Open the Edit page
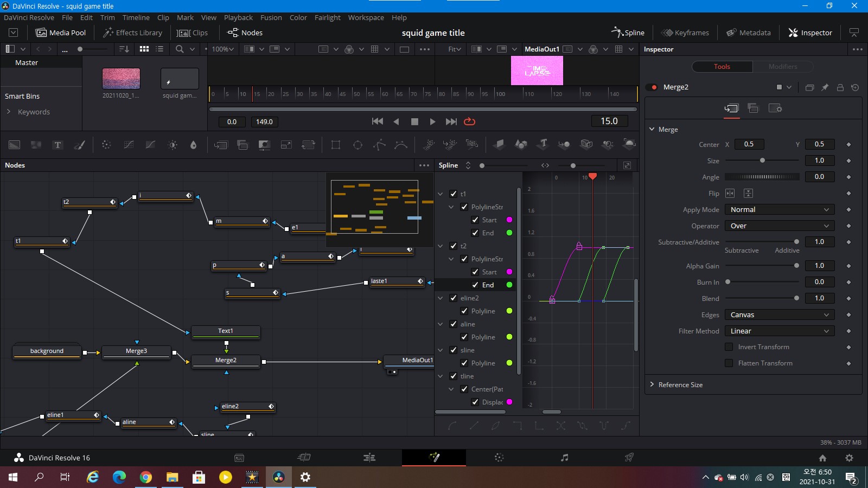The height and width of the screenshot is (488, 868). pyautogui.click(x=369, y=458)
